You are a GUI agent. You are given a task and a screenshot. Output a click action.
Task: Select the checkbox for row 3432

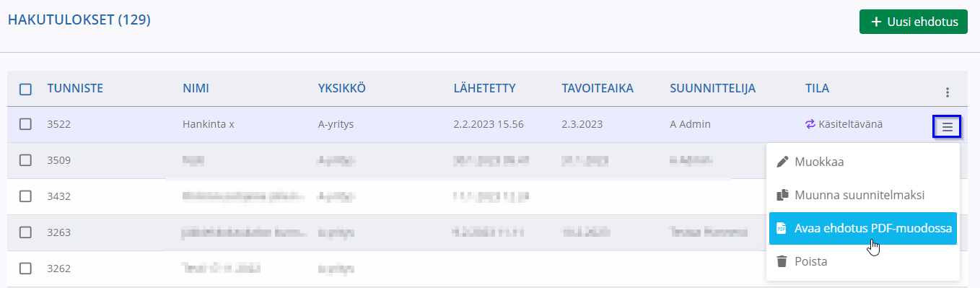click(x=25, y=196)
